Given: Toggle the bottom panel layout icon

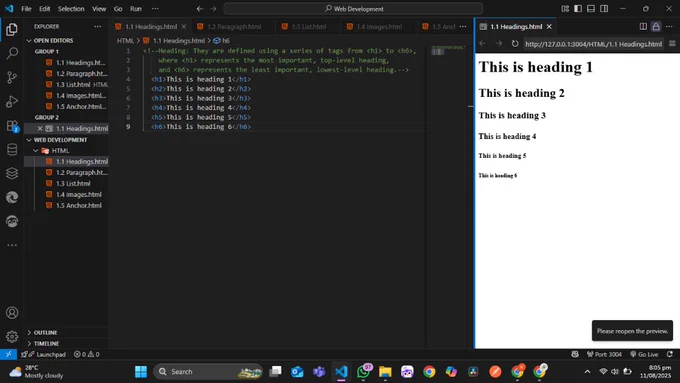Looking at the screenshot, I should coord(591,9).
